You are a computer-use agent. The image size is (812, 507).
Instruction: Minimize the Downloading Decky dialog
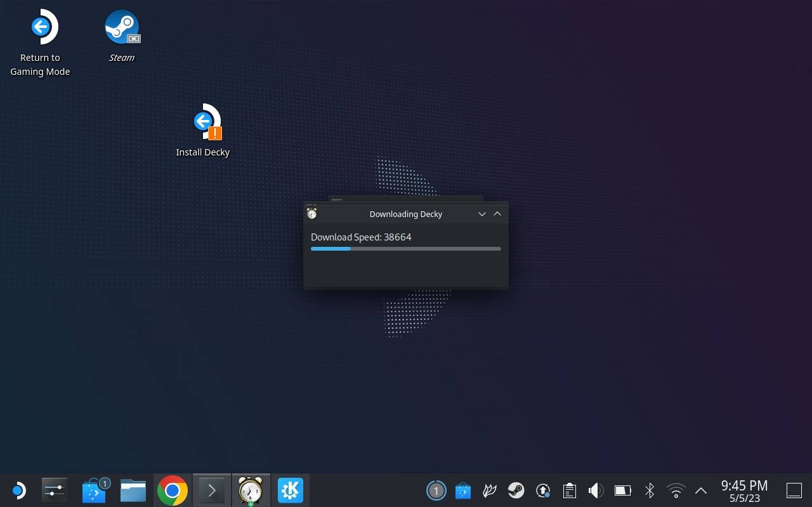482,214
